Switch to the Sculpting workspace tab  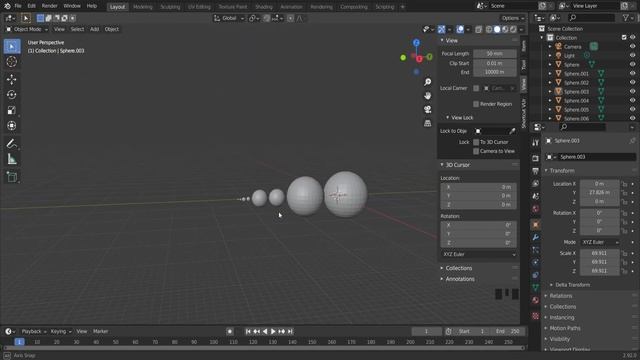coord(170,7)
